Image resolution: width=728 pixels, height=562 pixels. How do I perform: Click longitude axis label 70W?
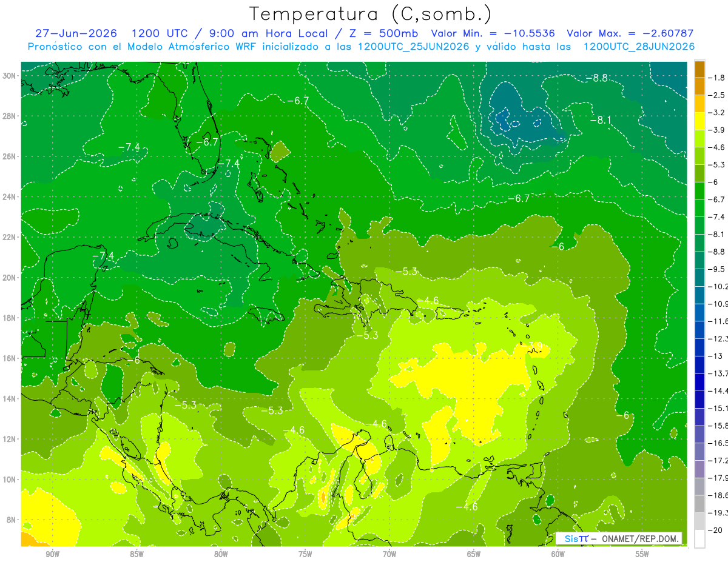point(389,555)
